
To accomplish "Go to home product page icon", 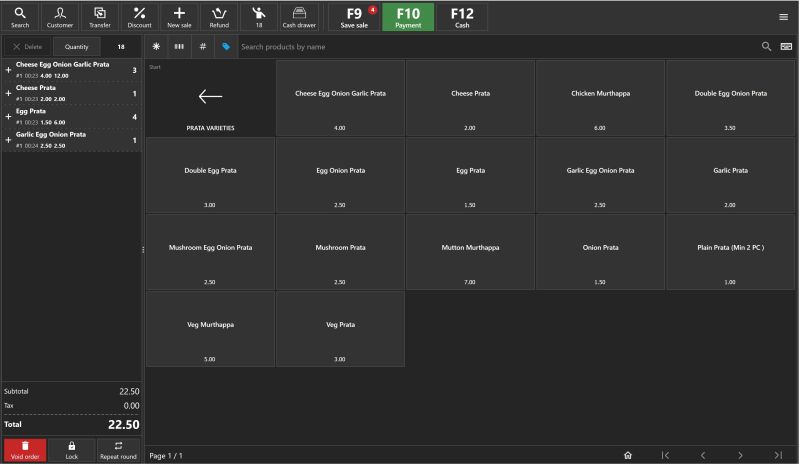I will (x=627, y=455).
